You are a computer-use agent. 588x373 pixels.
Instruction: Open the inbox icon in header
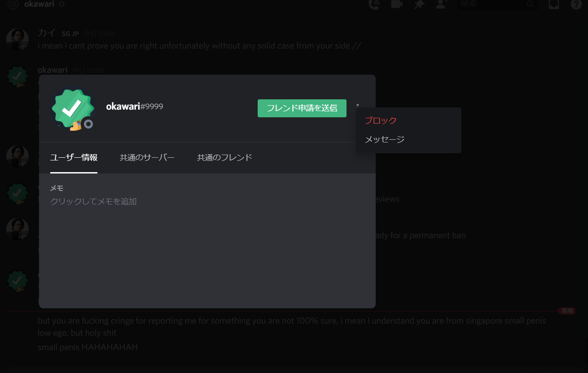(x=554, y=4)
